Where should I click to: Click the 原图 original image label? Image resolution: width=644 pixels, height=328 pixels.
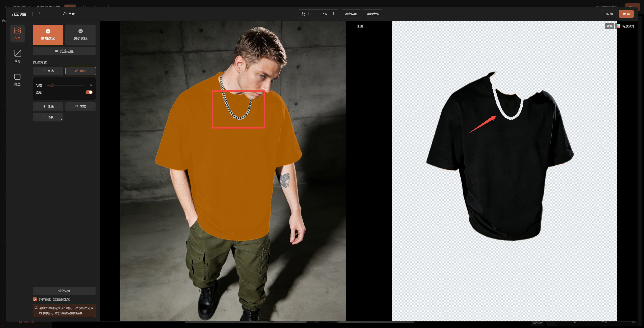[360, 26]
